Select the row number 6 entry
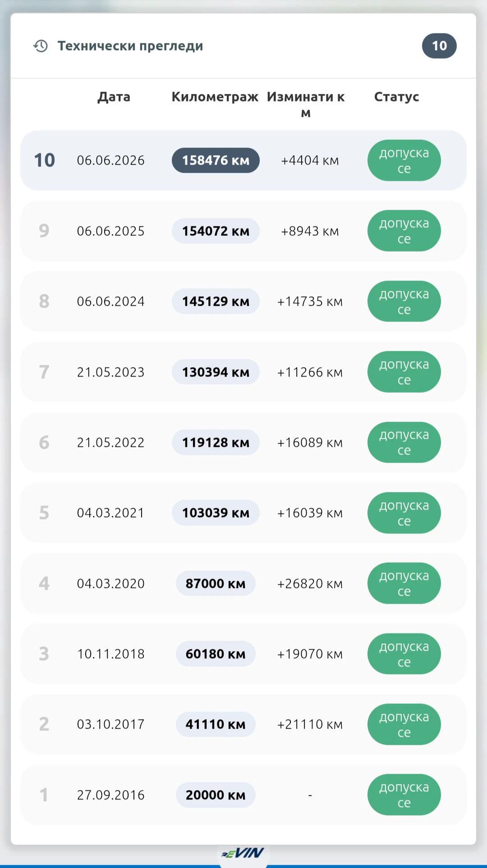Screen dimensions: 487x868 (243, 442)
